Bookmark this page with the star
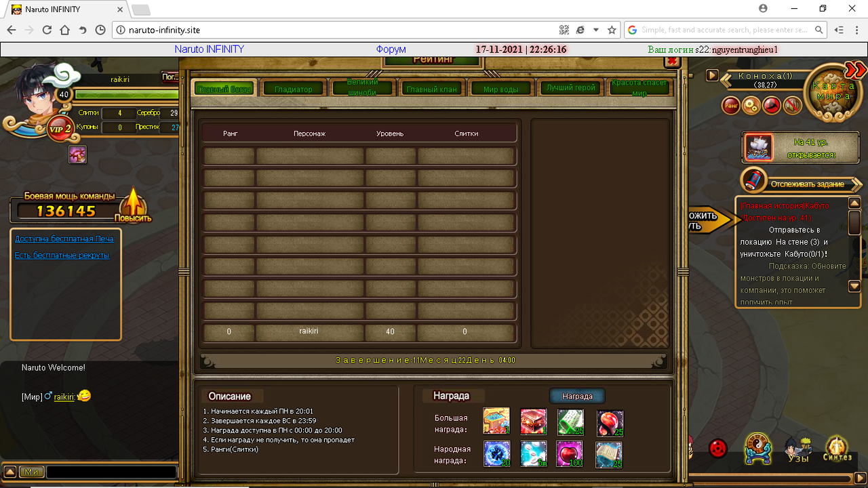The width and height of the screenshot is (868, 488). [x=612, y=30]
